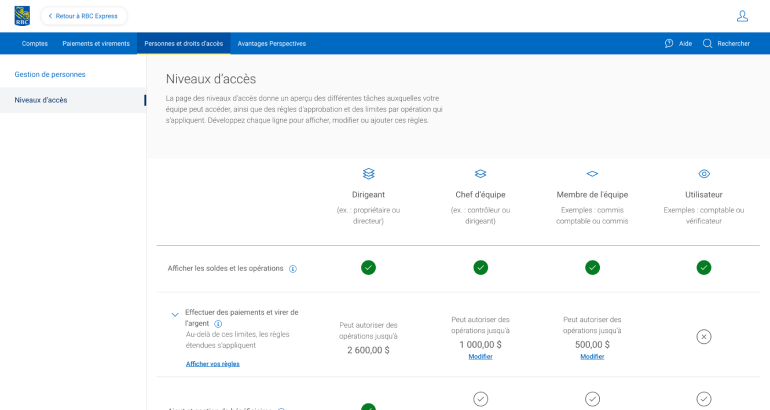Go back via Retour à RBC Express
The width and height of the screenshot is (770, 410).
[x=84, y=16]
